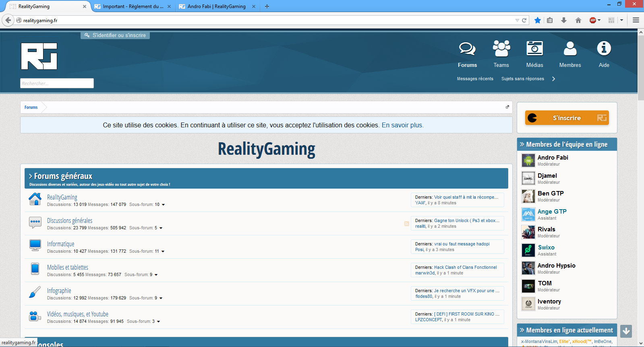Click the open-in-new-window icon in breadcrumb bar
Screen dimensions: 644x347
point(507,107)
